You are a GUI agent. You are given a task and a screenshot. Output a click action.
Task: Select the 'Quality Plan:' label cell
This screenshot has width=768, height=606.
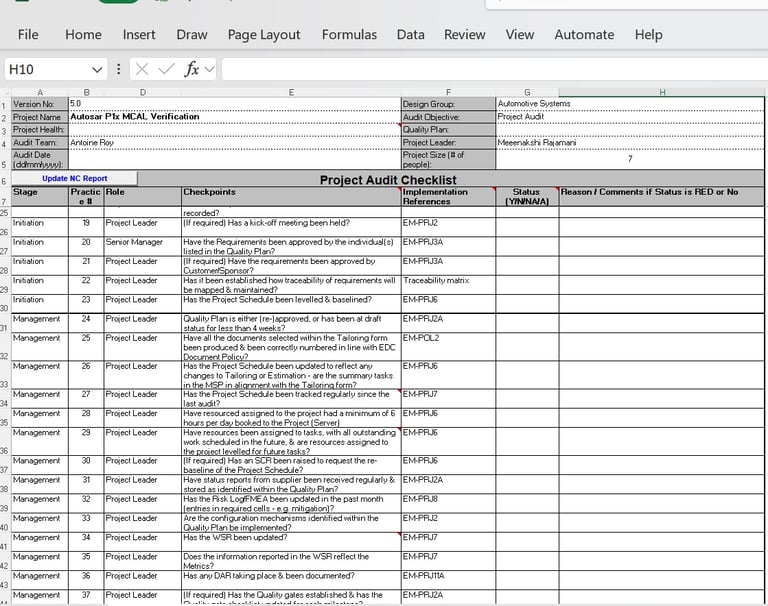pos(448,130)
